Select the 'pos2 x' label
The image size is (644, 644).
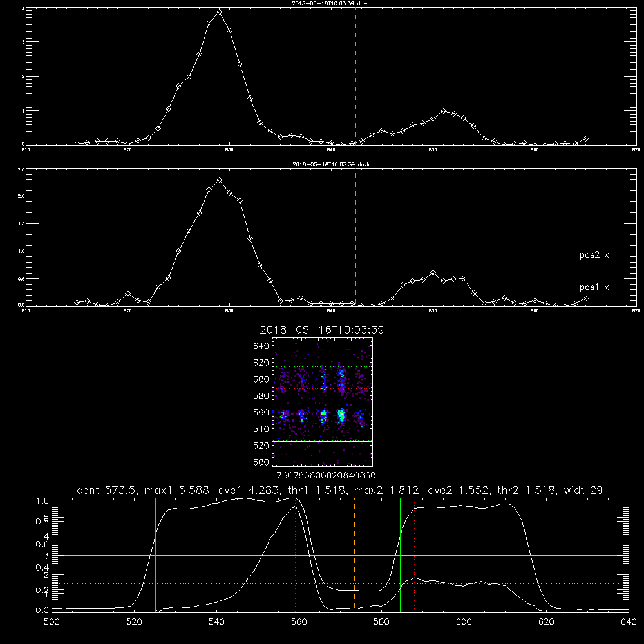coord(594,255)
